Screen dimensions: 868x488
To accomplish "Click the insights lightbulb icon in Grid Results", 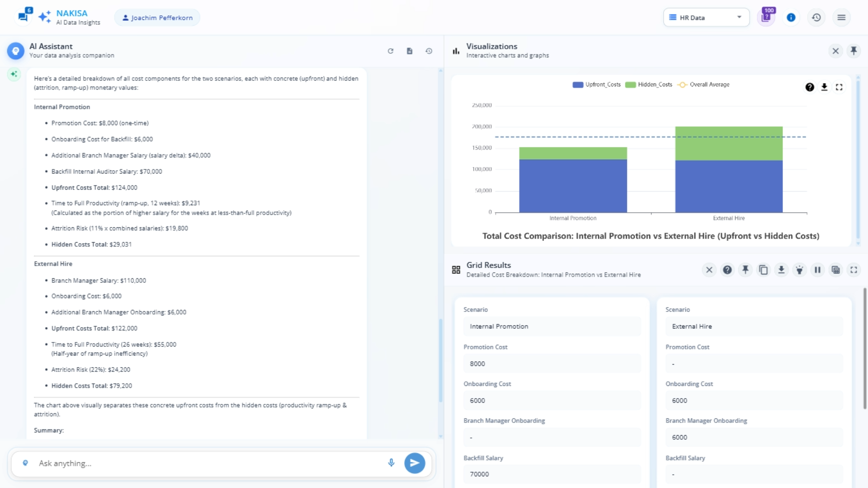I will pyautogui.click(x=799, y=270).
